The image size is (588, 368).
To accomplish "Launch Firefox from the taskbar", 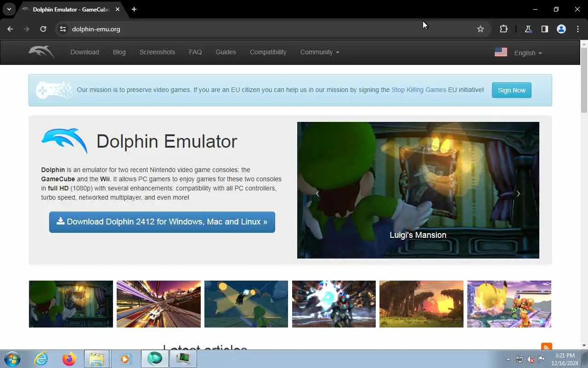I will click(69, 359).
